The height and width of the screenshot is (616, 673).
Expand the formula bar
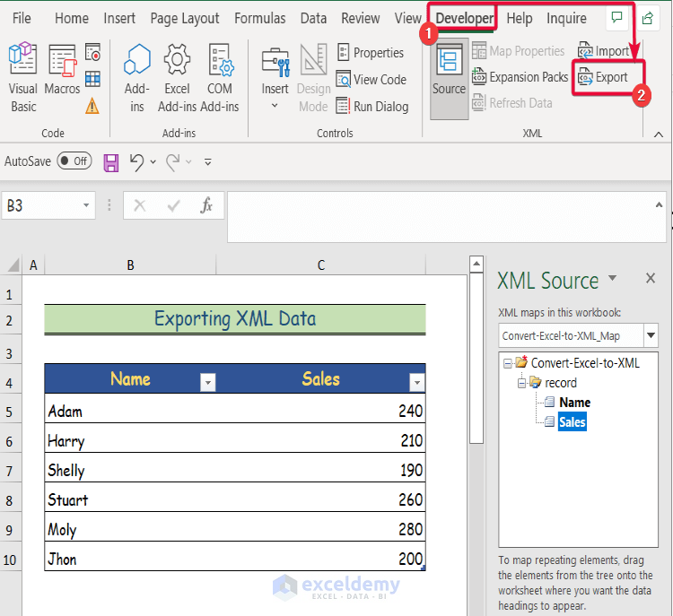[x=659, y=205]
